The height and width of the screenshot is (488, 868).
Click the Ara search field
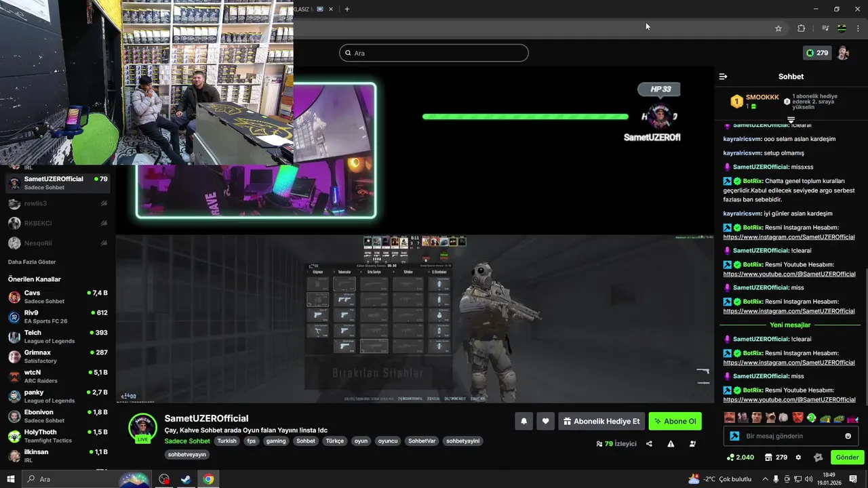434,53
